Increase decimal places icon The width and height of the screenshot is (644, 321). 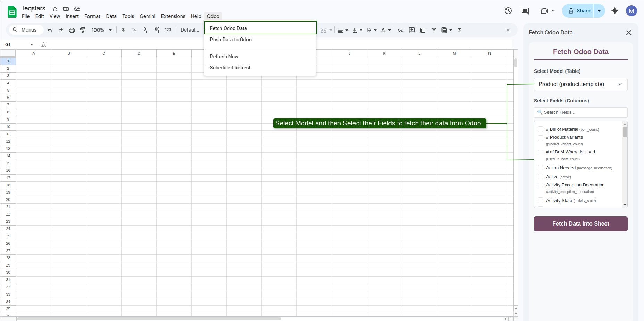pos(157,30)
